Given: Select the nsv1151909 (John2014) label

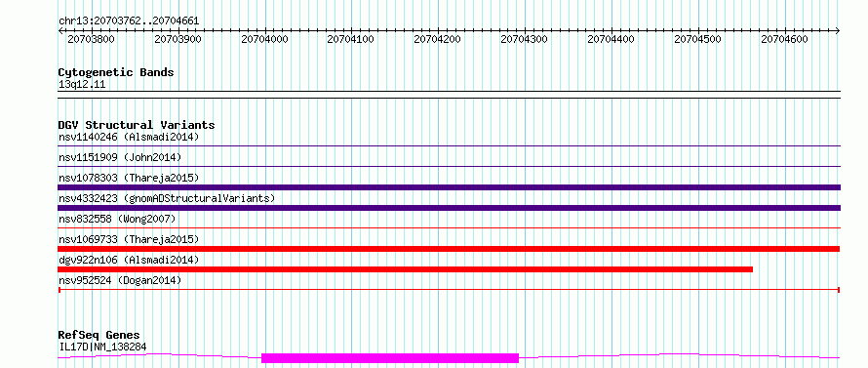Looking at the screenshot, I should (x=120, y=157).
